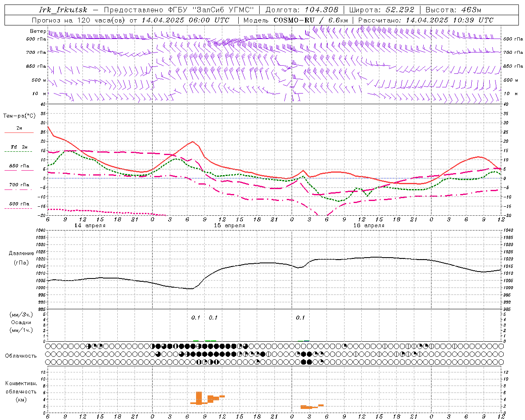Image resolution: width=525 pixels, height=420 pixels.
Task: Click the left 850 гПа wind level label
Action: tap(36, 66)
